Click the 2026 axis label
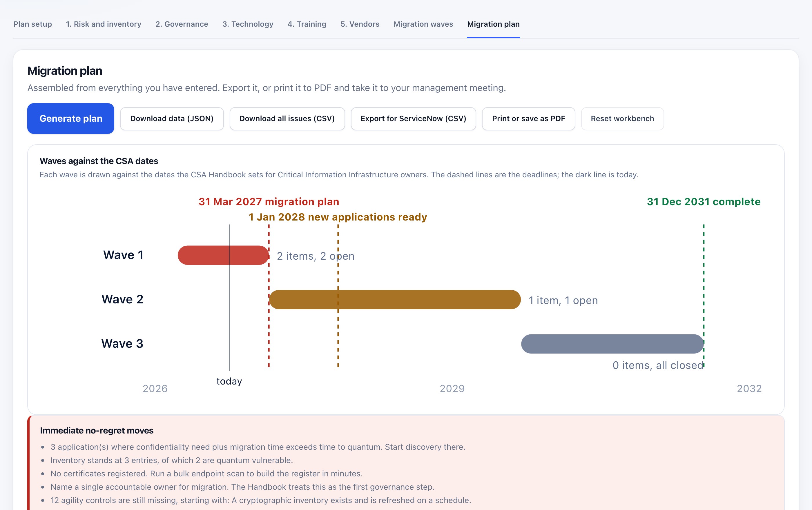Image resolution: width=812 pixels, height=510 pixels. pyautogui.click(x=155, y=388)
